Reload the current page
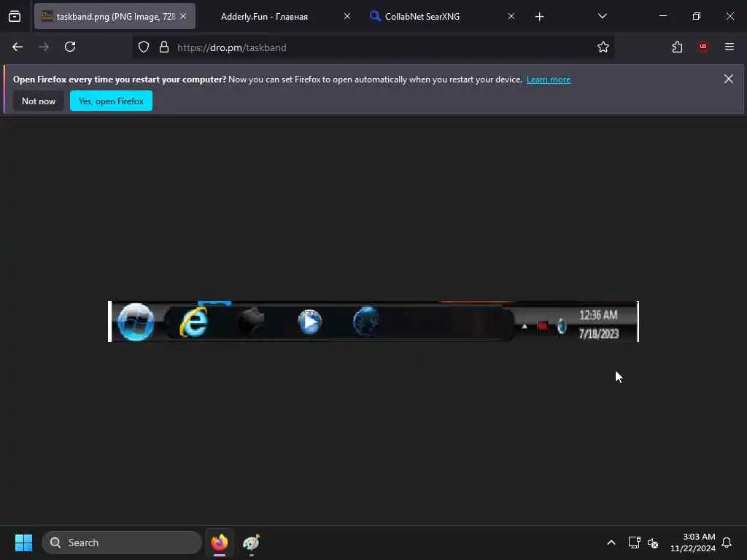This screenshot has width=747, height=560. 70,47
